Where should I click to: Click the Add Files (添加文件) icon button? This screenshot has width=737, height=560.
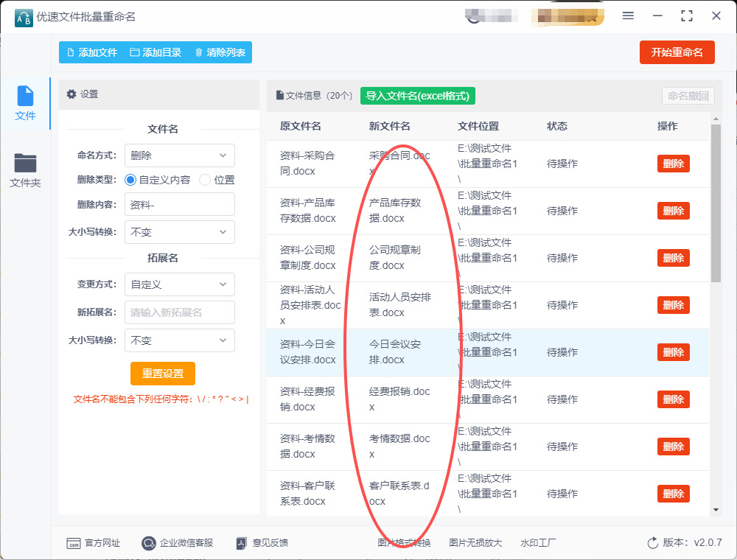tap(71, 52)
